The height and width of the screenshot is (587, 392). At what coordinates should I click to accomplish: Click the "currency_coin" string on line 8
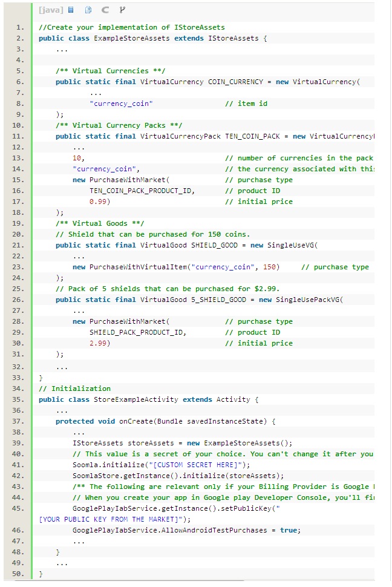click(120, 103)
